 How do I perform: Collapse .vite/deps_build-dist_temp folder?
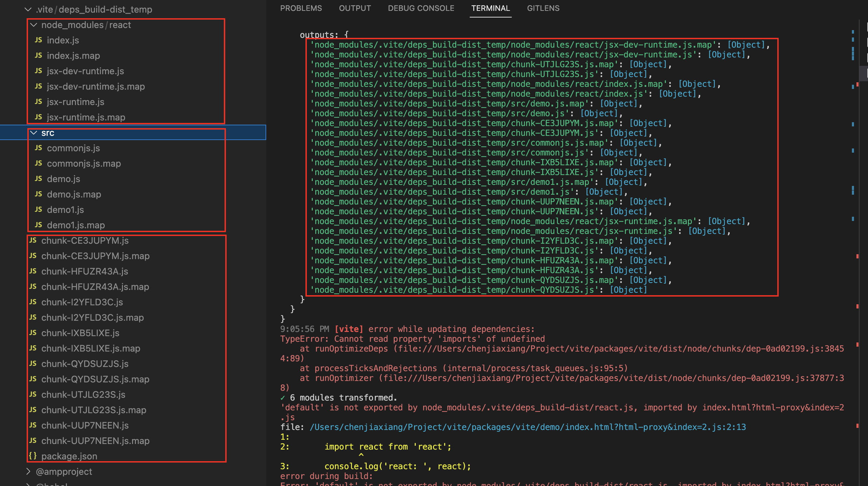28,9
